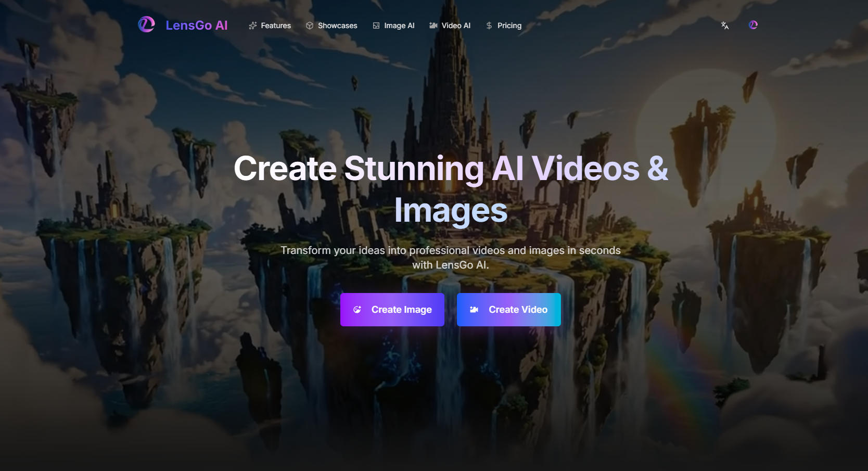Click the picture icon beside Image AI
This screenshot has height=471, width=868.
[376, 25]
